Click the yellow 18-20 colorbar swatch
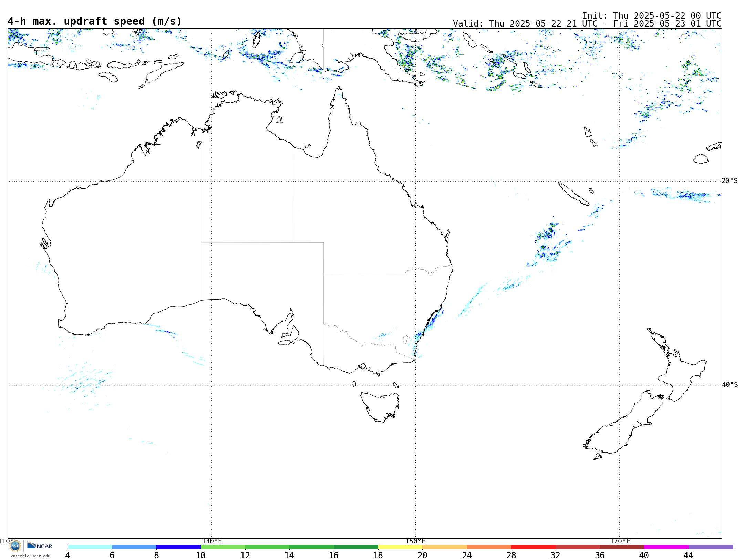Viewport: 744px width, 560px height. [400, 547]
